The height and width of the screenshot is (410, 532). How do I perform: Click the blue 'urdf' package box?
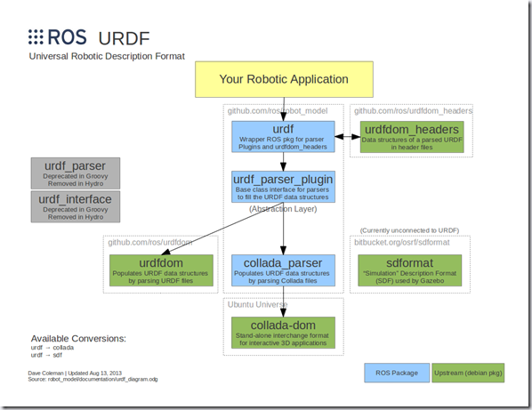coord(283,137)
